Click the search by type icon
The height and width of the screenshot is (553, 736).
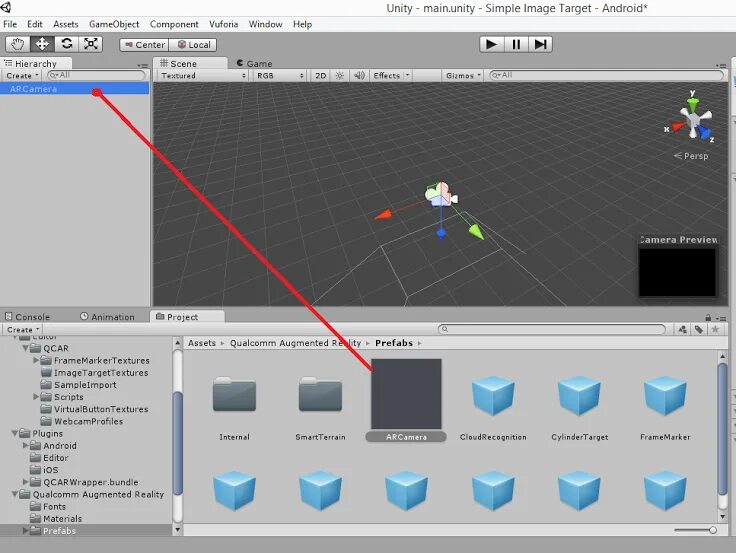(682, 330)
